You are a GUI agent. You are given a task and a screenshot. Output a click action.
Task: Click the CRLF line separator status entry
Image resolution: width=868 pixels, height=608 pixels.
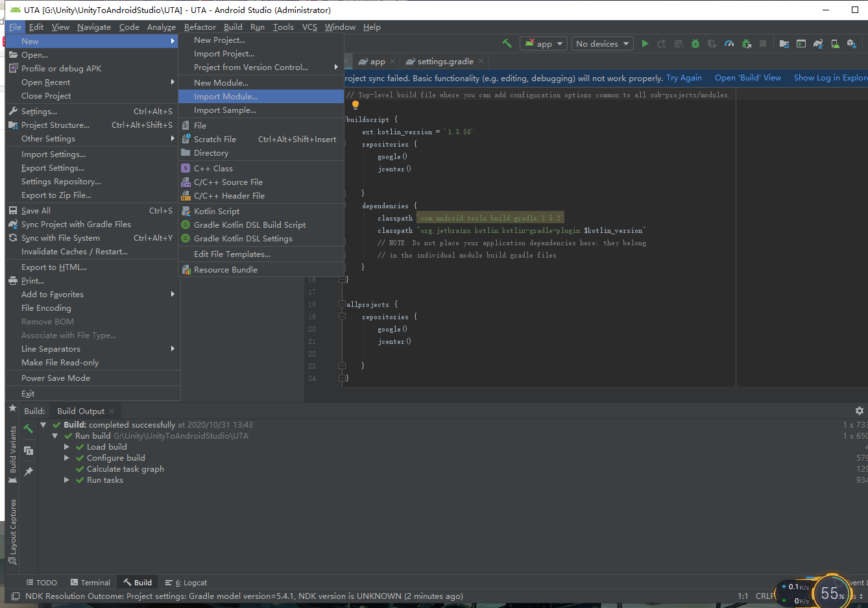(x=765, y=596)
